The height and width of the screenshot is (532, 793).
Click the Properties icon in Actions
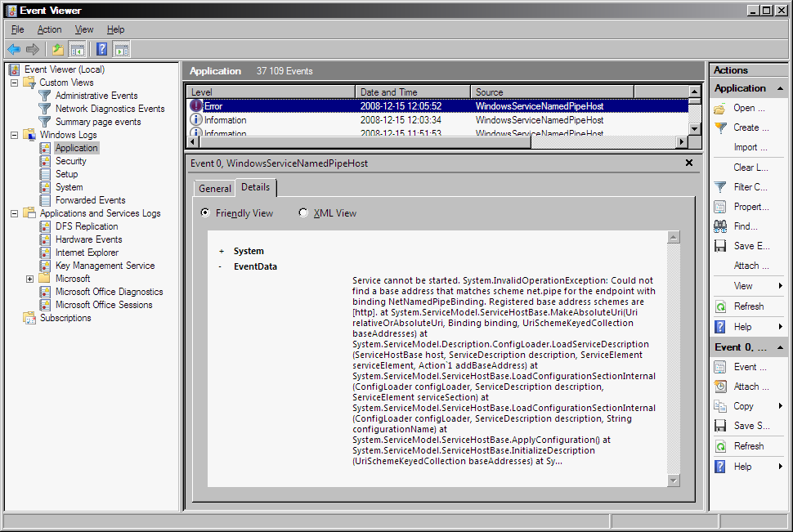click(x=720, y=207)
